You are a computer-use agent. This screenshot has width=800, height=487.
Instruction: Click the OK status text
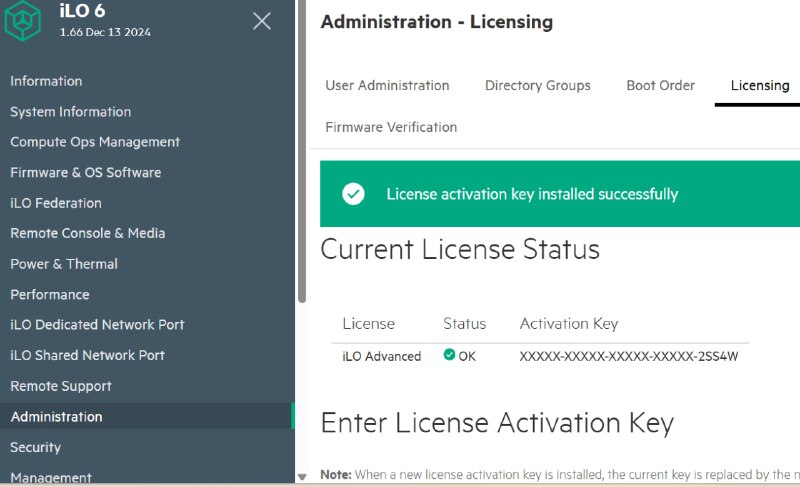(x=467, y=356)
